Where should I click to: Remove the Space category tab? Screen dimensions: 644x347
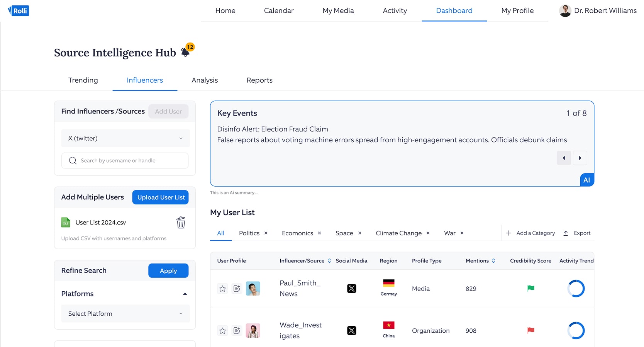point(360,233)
